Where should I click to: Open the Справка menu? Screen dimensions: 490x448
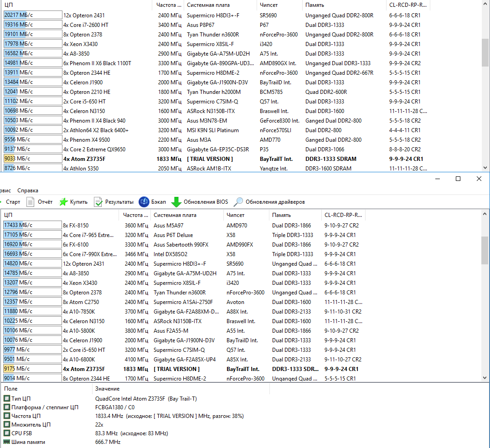tap(28, 190)
